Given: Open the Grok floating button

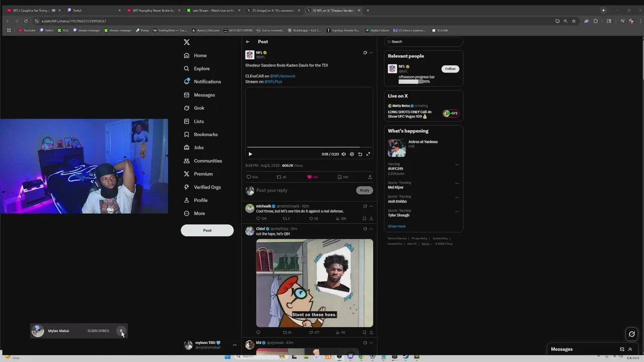Looking at the screenshot, I should (x=632, y=334).
